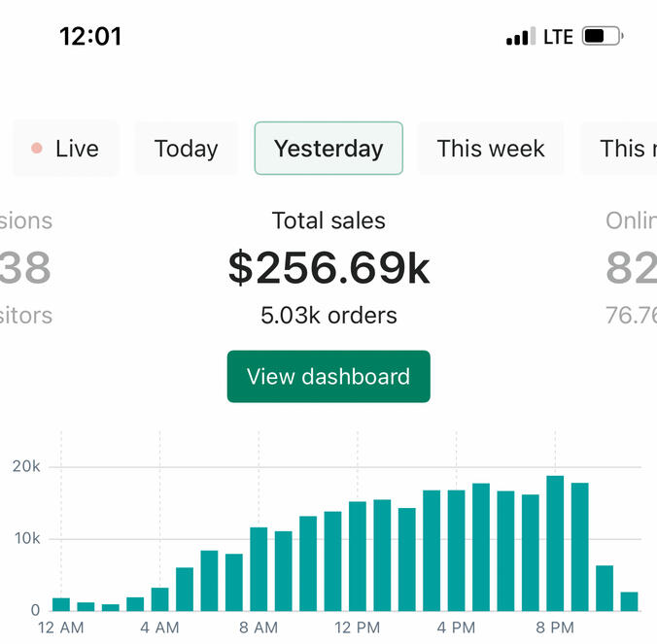Image resolution: width=657 pixels, height=644 pixels.
Task: Select the Yesterday time range
Action: click(328, 149)
